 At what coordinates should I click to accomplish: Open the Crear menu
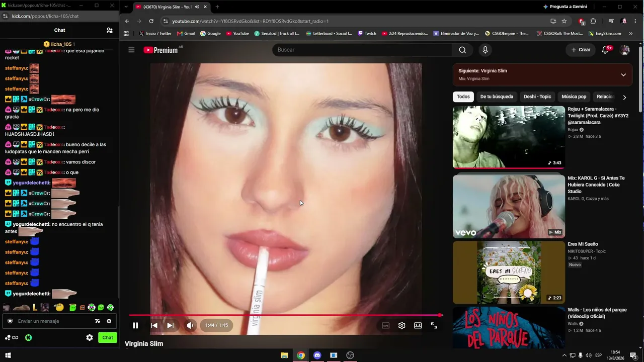coord(581,50)
